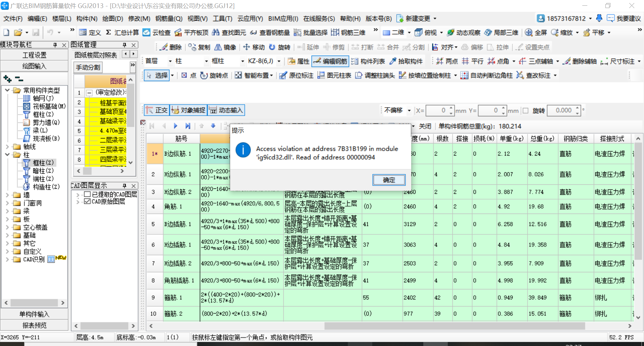Click 原位标注 in-place annotation tool
Screen dimensions: 644x346
click(x=296, y=75)
